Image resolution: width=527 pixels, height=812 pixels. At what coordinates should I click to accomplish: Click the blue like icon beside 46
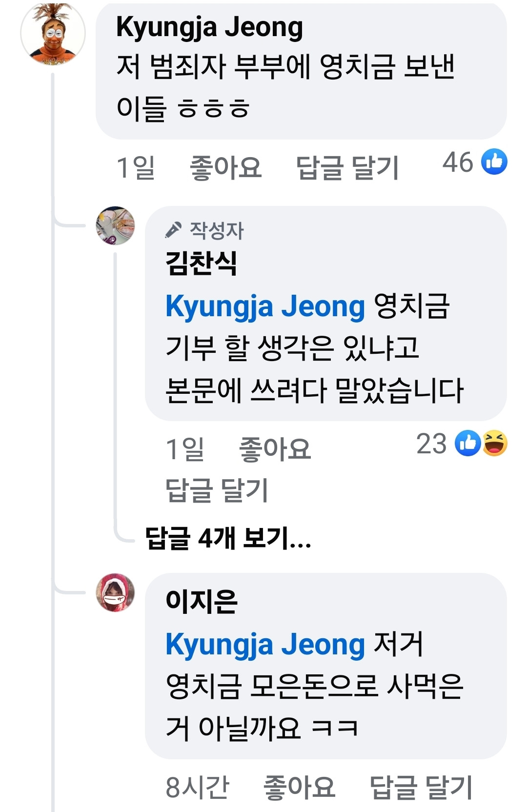tap(494, 162)
